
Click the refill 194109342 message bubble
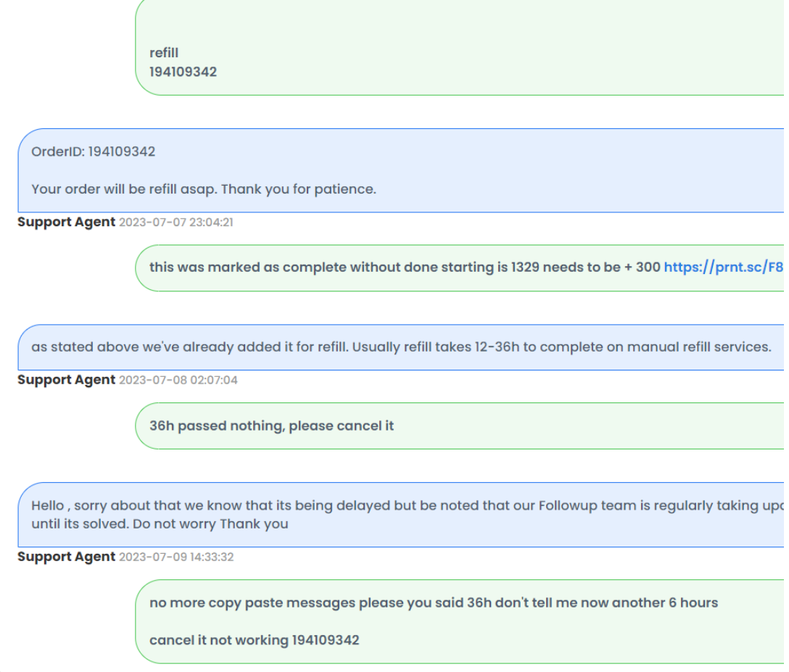tap(460, 48)
